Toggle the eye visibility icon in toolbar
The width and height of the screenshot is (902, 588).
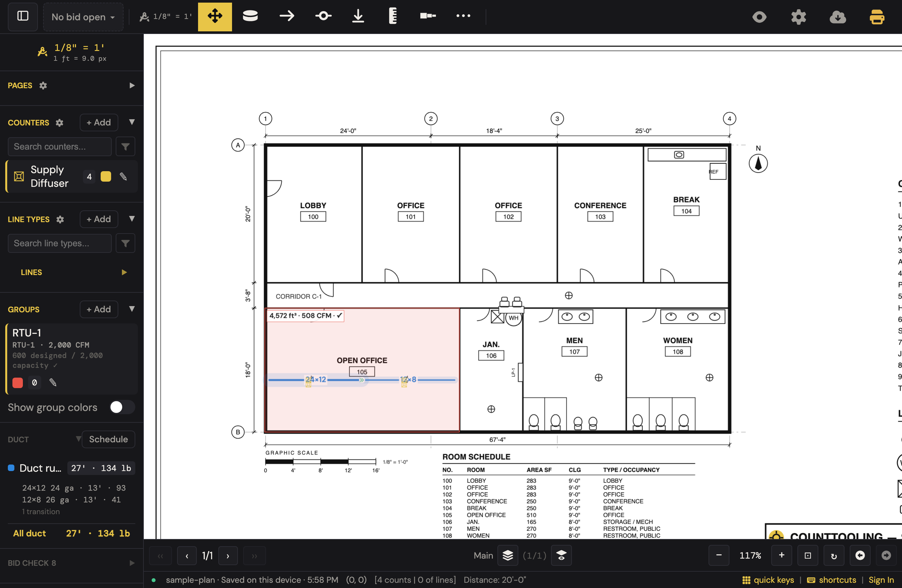coord(759,17)
